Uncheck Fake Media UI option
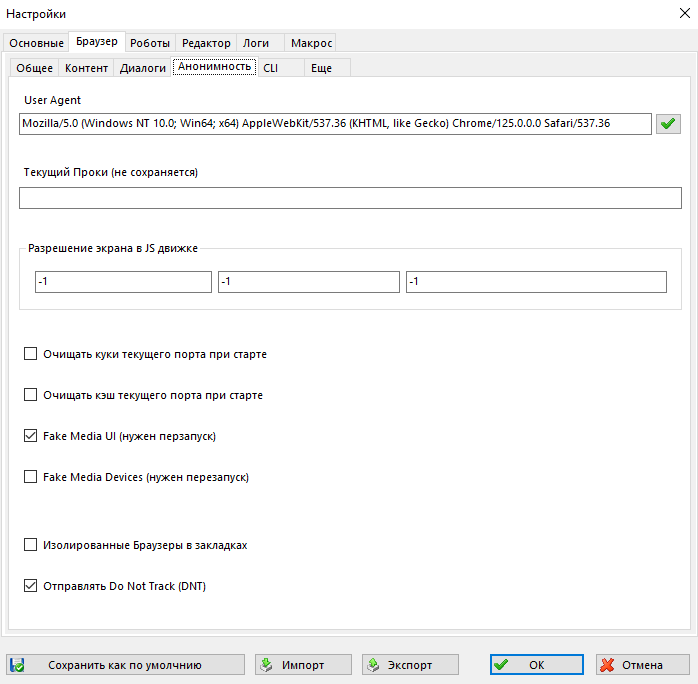 (x=30, y=436)
